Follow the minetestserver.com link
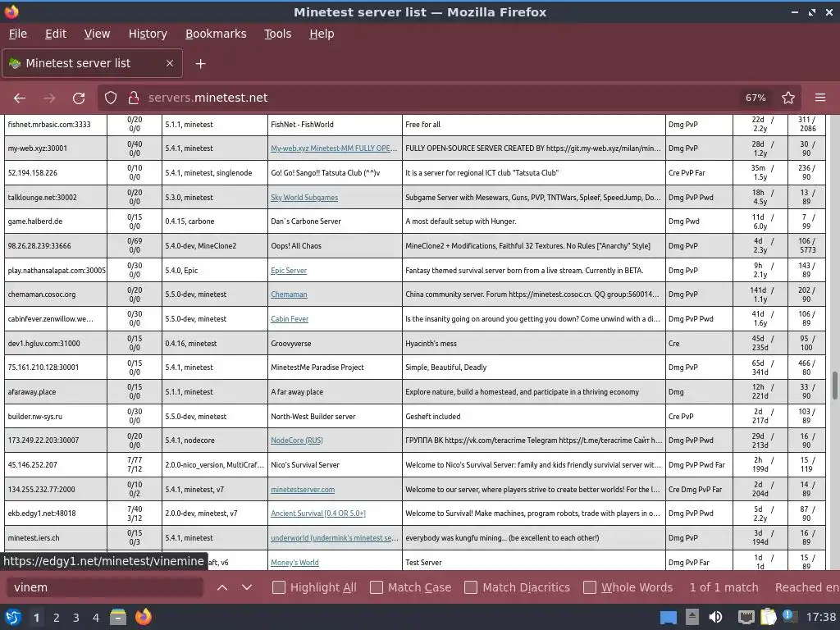The width and height of the screenshot is (840, 630). (303, 490)
